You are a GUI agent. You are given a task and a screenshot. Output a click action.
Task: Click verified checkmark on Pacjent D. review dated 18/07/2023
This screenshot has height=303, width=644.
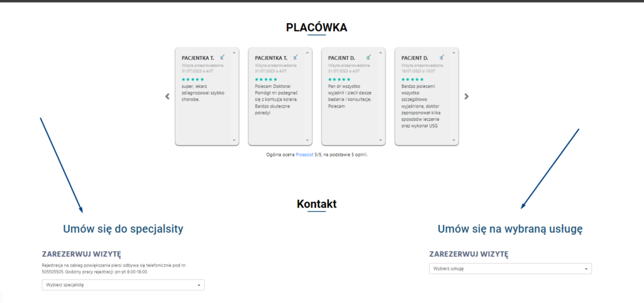point(441,57)
